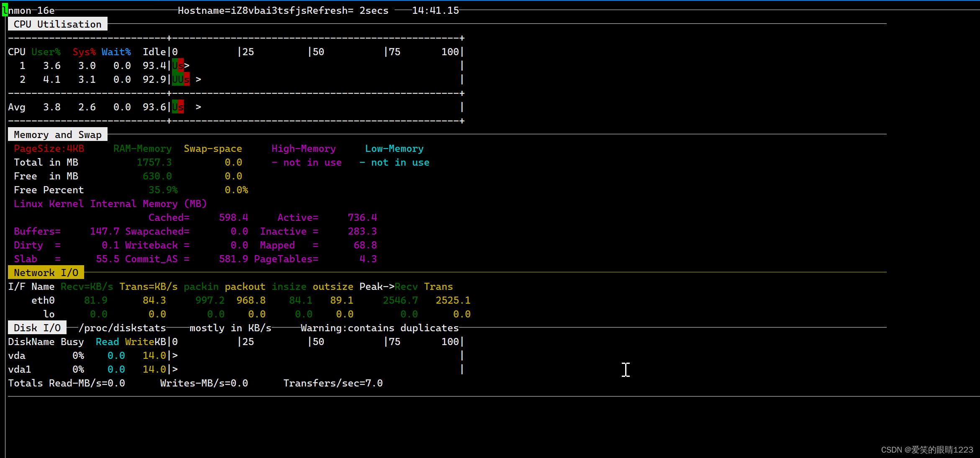Click CPU 1 usage bar indicator

pos(178,66)
